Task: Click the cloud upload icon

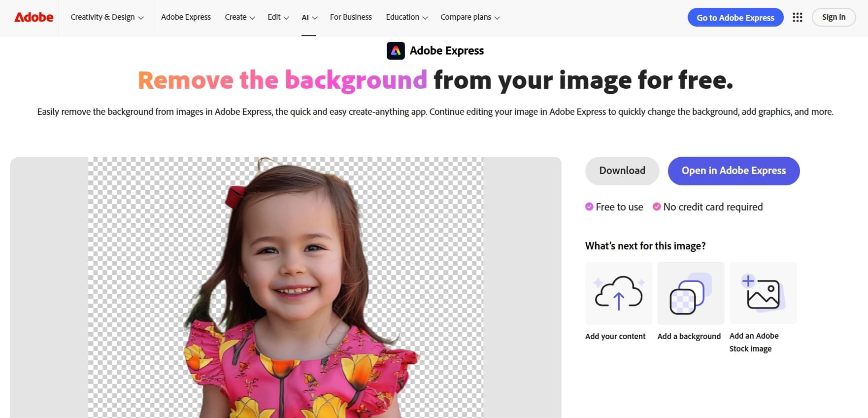Action: coord(619,293)
